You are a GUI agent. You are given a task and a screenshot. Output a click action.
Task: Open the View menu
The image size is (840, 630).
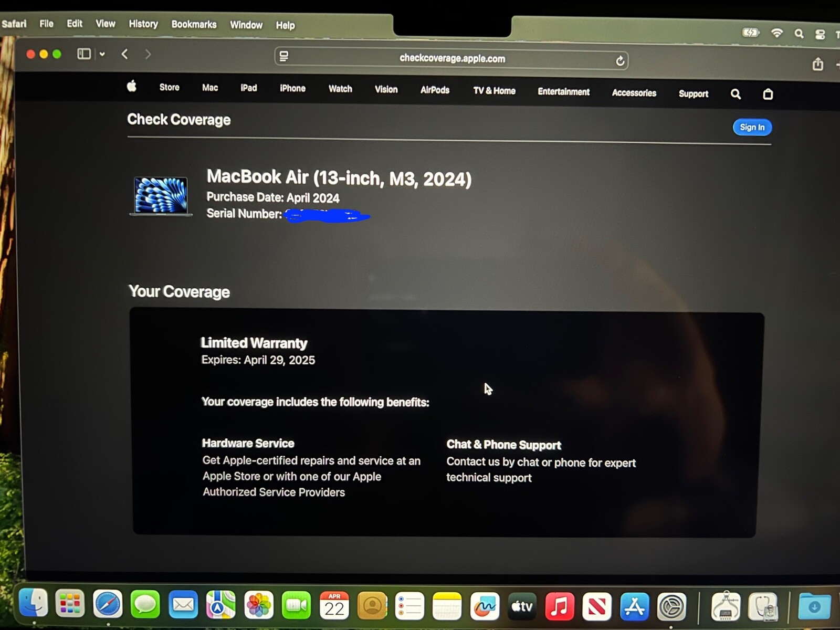click(x=105, y=24)
